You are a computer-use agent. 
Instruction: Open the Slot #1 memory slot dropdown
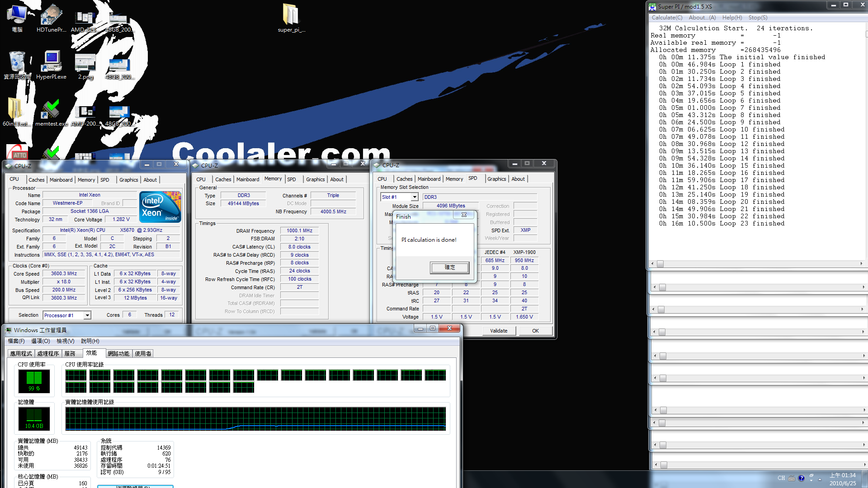[414, 197]
